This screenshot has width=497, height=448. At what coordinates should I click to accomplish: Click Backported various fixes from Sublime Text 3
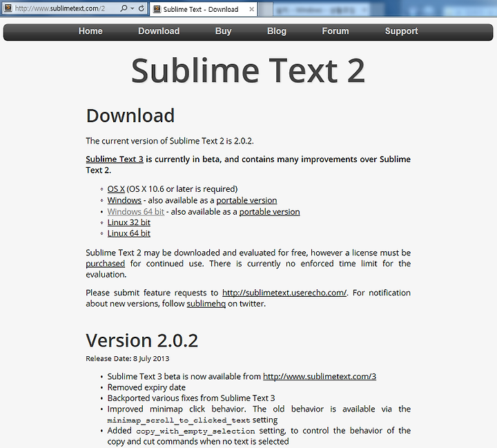pos(191,398)
